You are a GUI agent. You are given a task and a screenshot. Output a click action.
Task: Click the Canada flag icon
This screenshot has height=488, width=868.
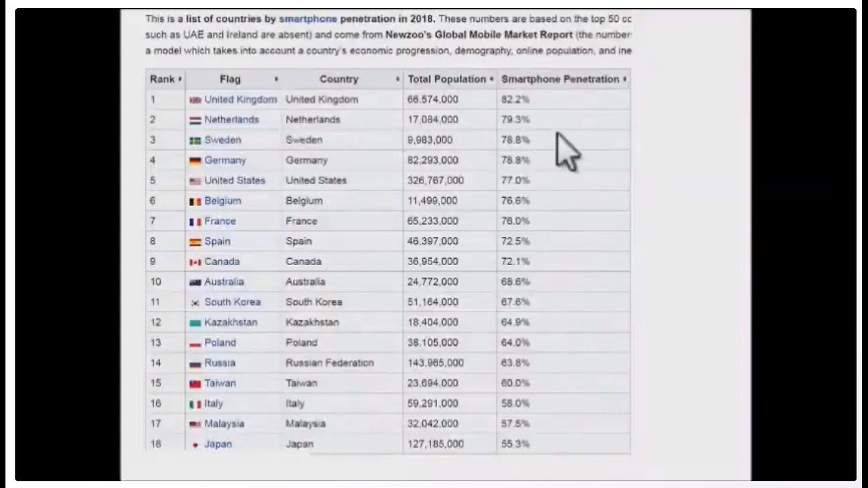[x=195, y=262]
